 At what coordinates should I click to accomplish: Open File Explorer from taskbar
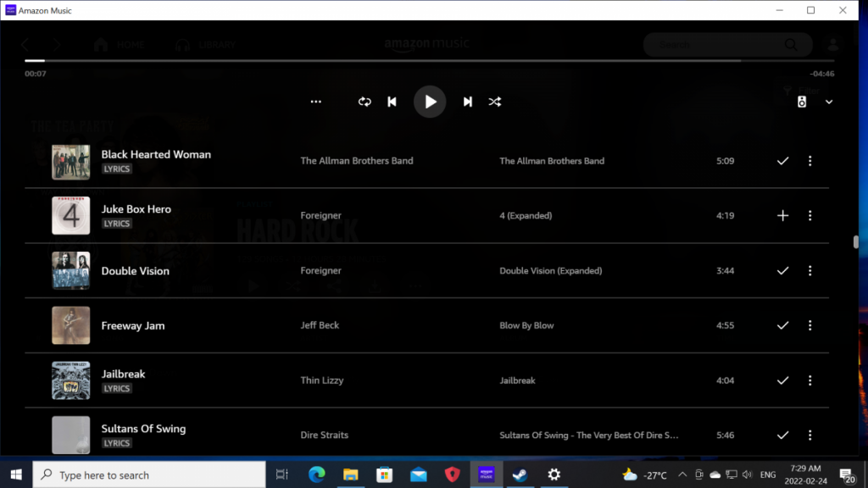pos(350,474)
